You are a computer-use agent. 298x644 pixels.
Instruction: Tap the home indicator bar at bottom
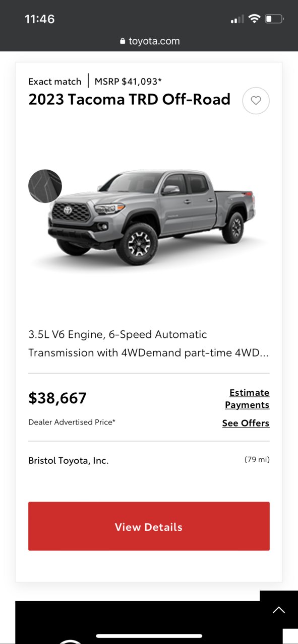pos(149,636)
